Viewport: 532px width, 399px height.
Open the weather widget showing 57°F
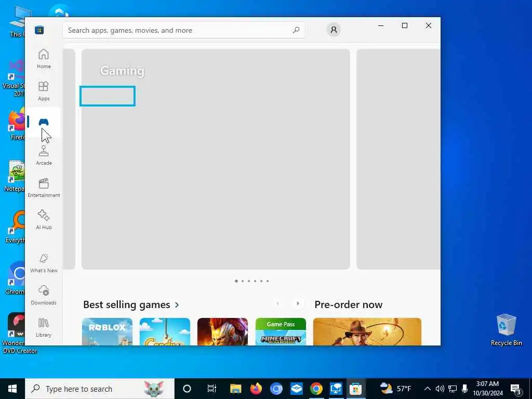coord(395,389)
